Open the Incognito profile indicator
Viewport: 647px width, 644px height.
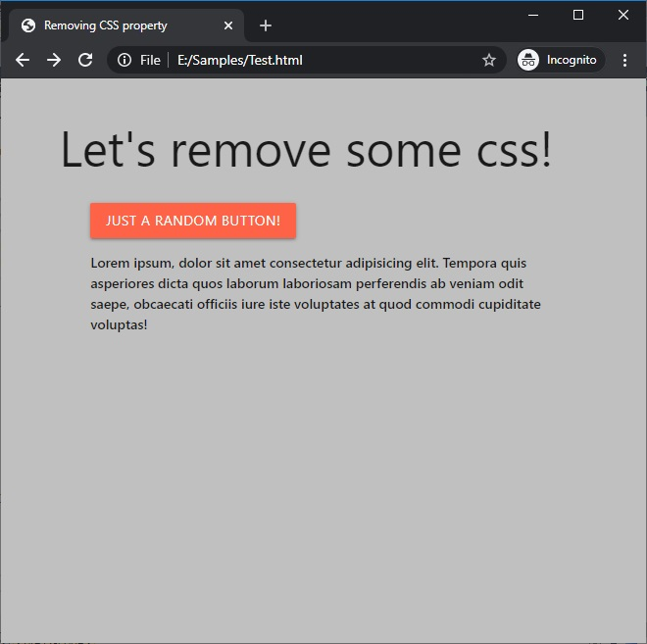561,60
